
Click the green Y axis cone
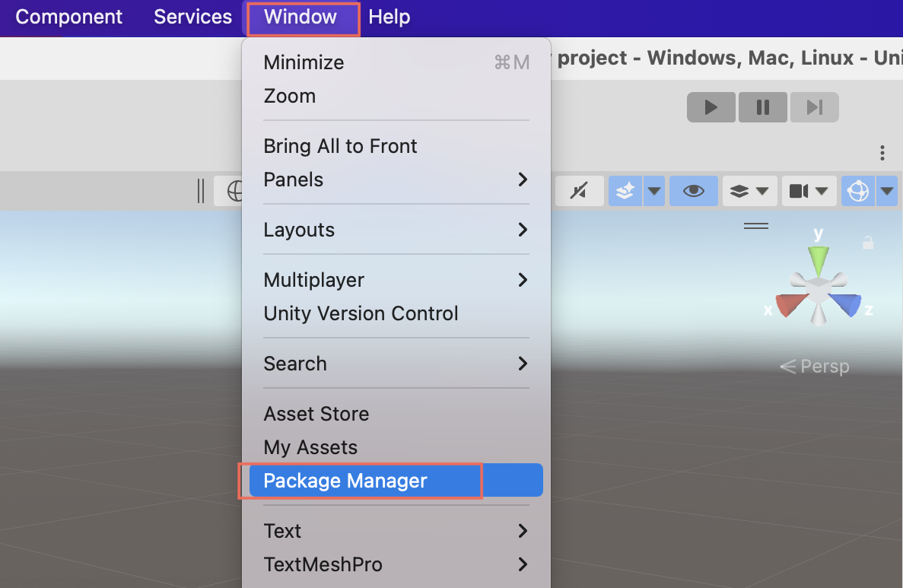818,259
